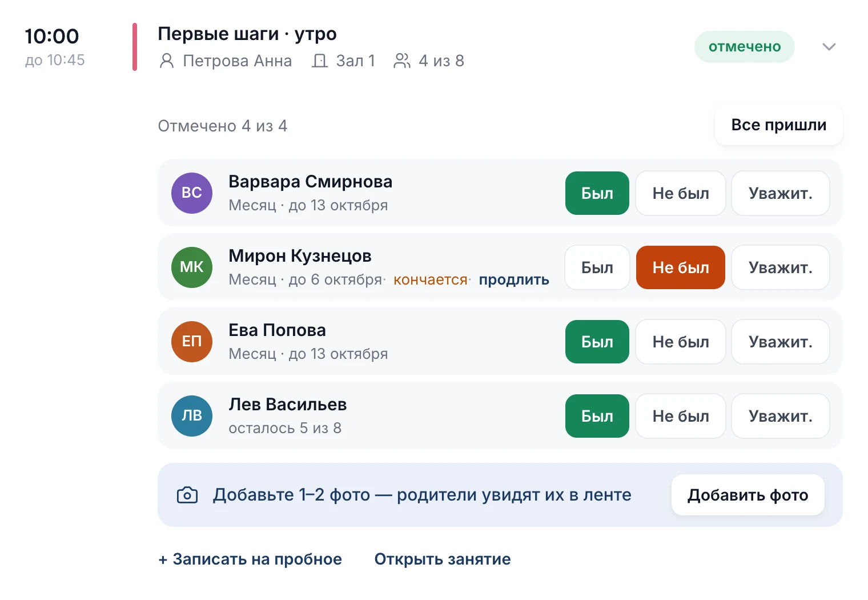The image size is (868, 600).
Task: Mark Варвара Смирнова as Был
Action: pos(597,193)
